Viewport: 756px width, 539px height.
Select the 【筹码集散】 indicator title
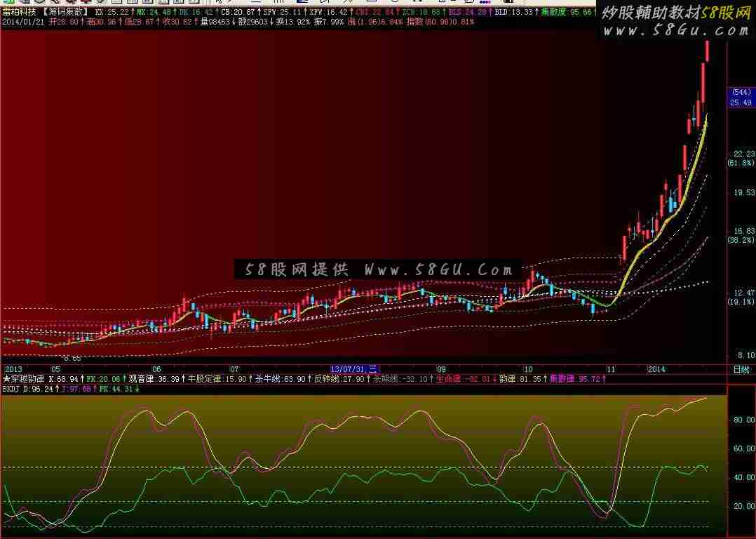point(65,12)
